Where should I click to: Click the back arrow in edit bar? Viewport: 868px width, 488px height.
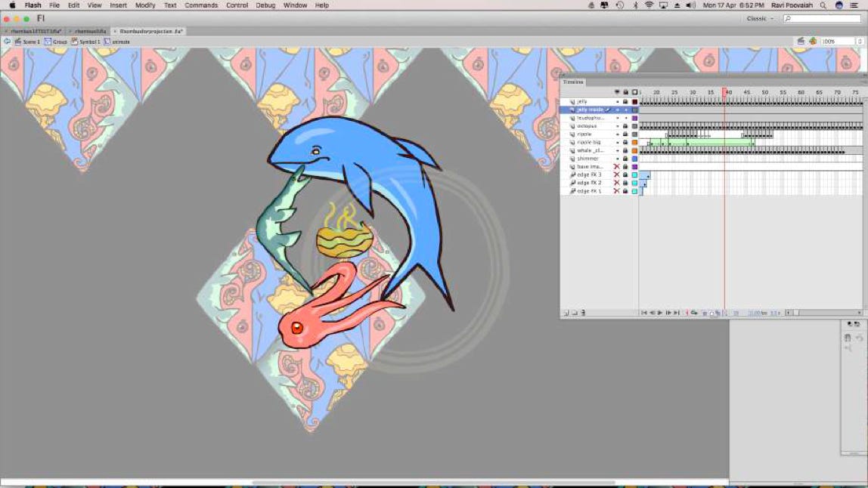click(x=7, y=42)
